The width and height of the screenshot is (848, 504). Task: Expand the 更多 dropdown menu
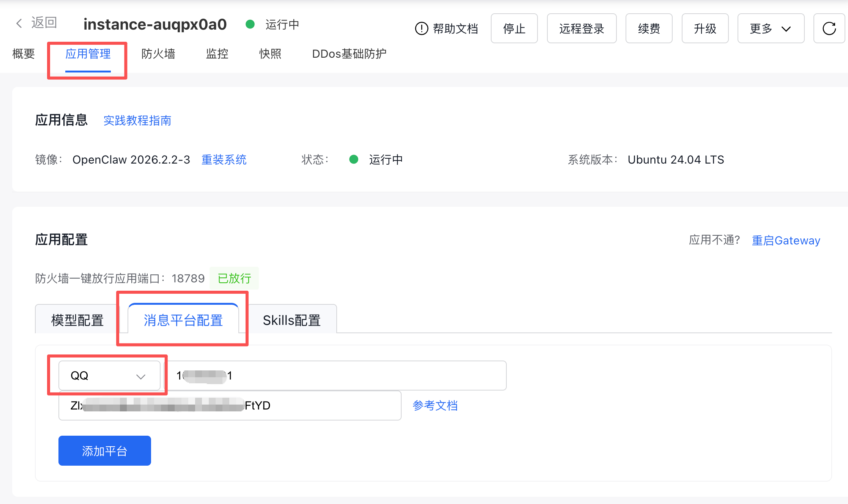[771, 28]
